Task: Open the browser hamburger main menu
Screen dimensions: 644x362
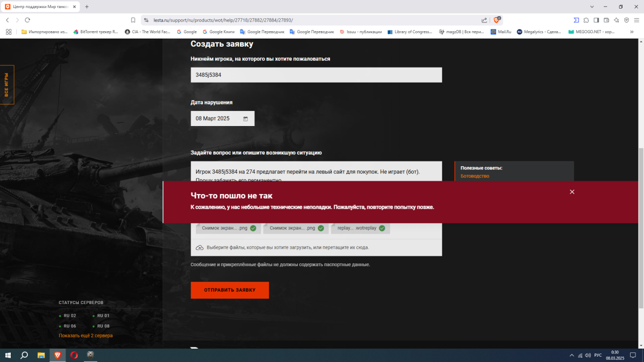Action: coord(636,20)
